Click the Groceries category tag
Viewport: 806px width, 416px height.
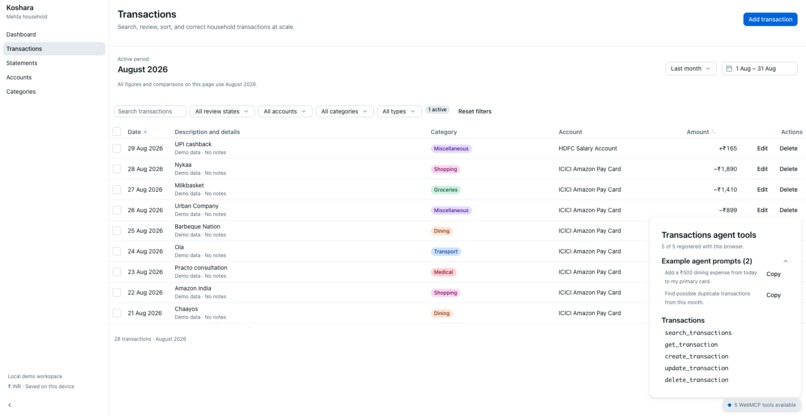[446, 189]
